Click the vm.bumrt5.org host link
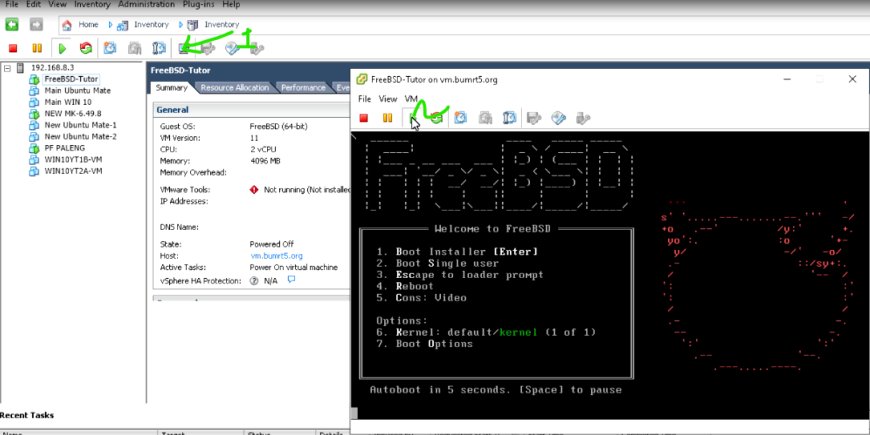The width and height of the screenshot is (870, 435). (x=276, y=256)
